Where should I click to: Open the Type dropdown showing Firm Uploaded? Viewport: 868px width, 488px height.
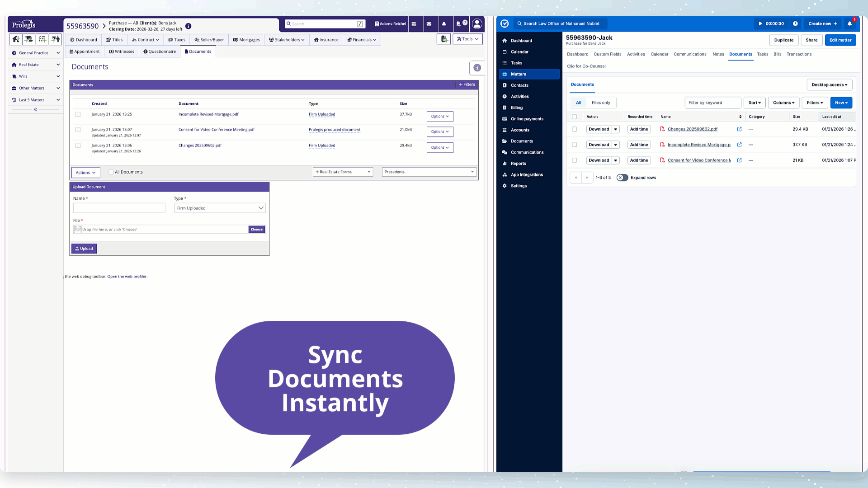click(x=220, y=208)
